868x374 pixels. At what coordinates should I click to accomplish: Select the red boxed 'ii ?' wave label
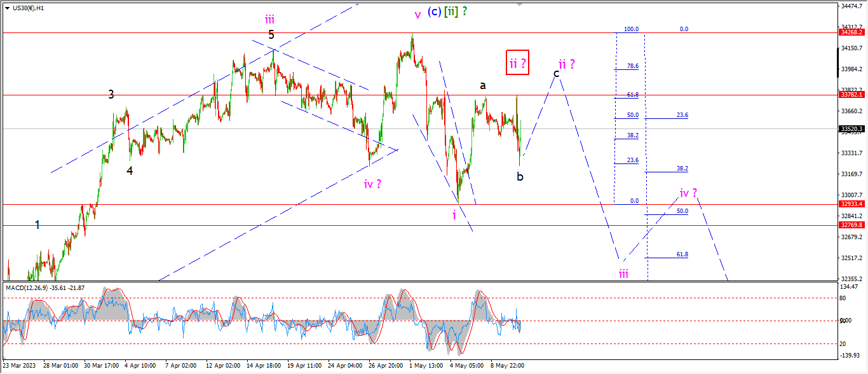517,63
